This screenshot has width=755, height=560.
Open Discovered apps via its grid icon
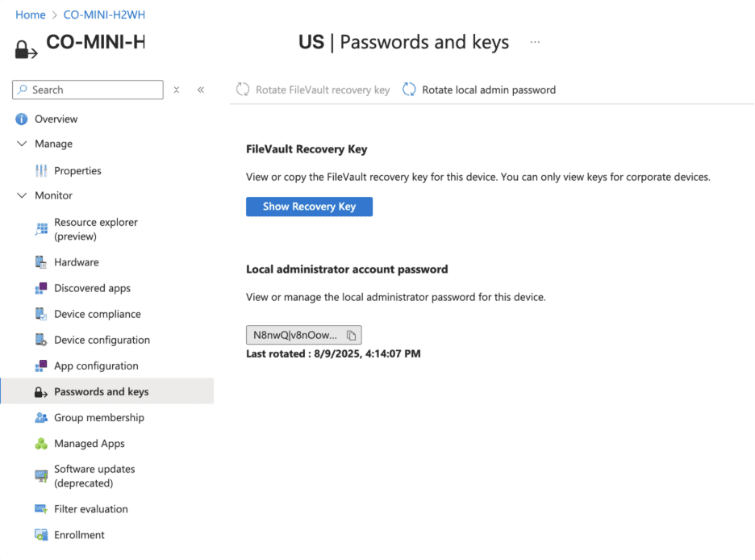[x=40, y=287]
